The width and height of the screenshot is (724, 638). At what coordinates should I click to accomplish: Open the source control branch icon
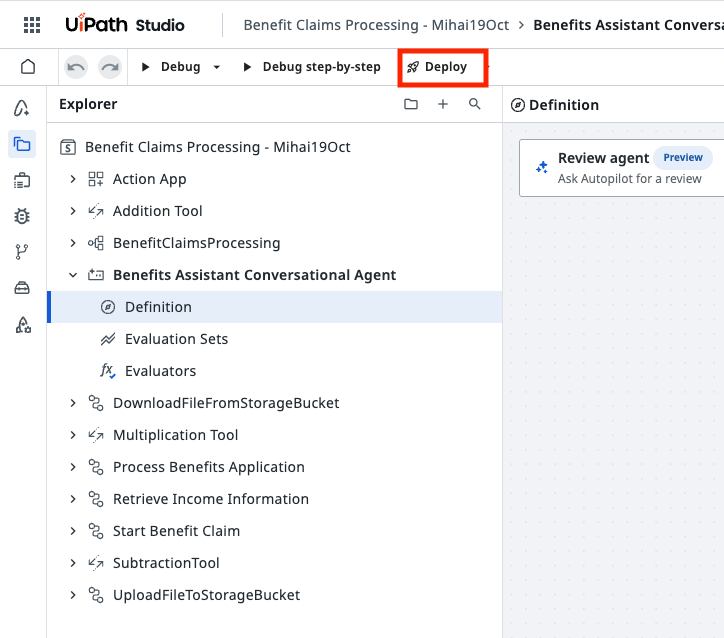pyautogui.click(x=22, y=252)
